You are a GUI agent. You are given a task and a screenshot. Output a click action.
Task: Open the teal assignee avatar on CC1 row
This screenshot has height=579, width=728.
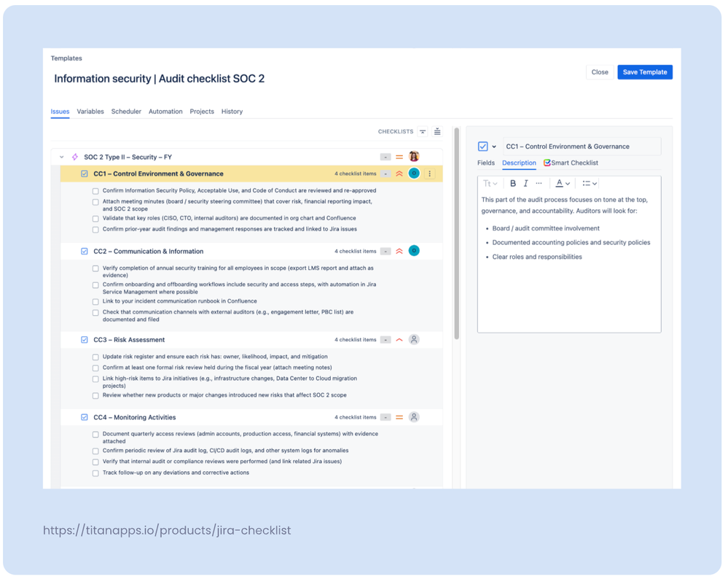click(414, 174)
